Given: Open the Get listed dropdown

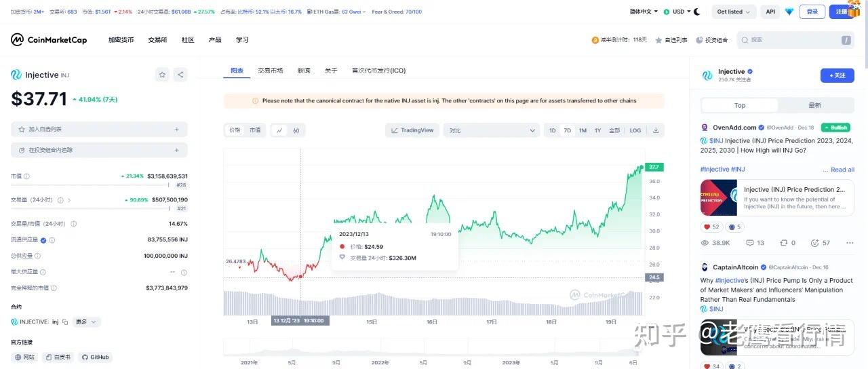Looking at the screenshot, I should [x=733, y=12].
